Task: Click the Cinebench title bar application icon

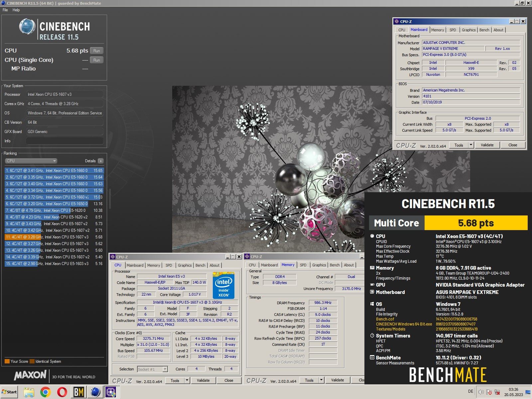Action: coord(3,3)
